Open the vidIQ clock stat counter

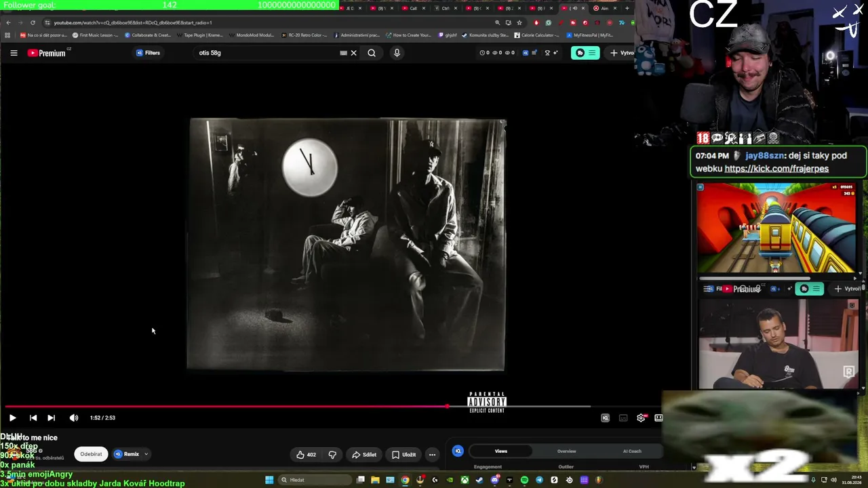tap(485, 53)
